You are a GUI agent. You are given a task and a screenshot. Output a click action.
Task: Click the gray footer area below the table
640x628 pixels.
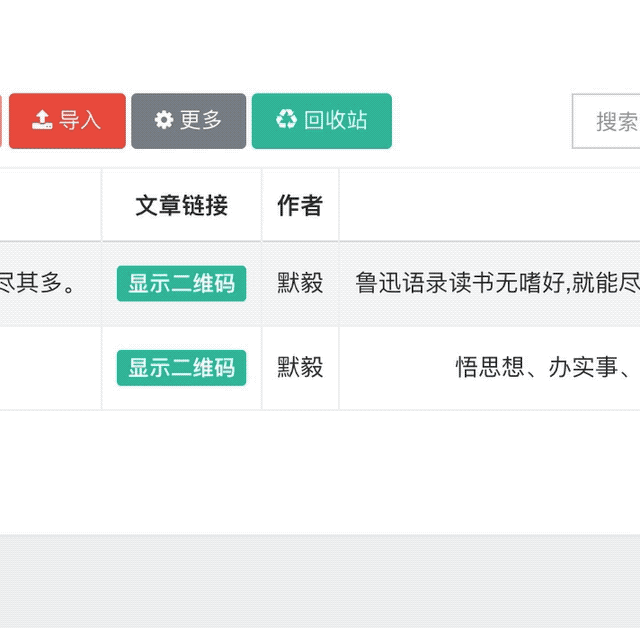(x=320, y=581)
